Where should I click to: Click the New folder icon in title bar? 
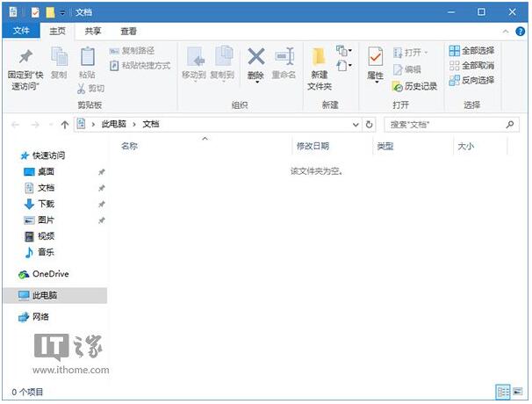50,12
